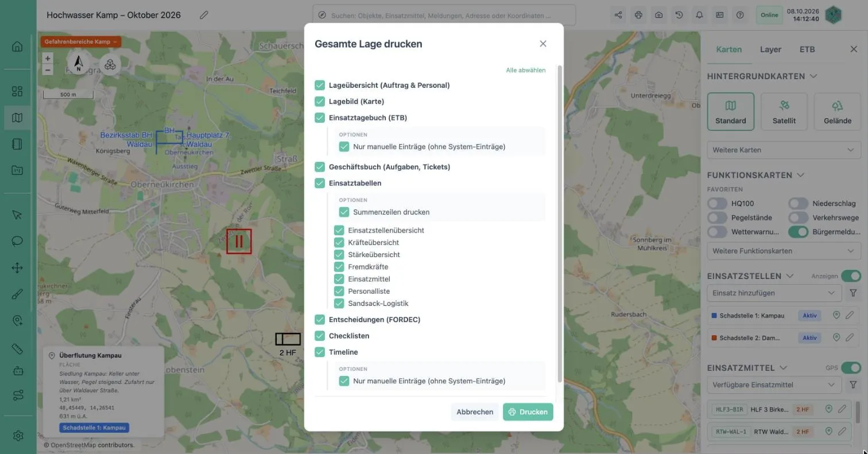Uncheck Lageübersicht (Auftrag & Personal)
This screenshot has width=868, height=454.
[320, 85]
